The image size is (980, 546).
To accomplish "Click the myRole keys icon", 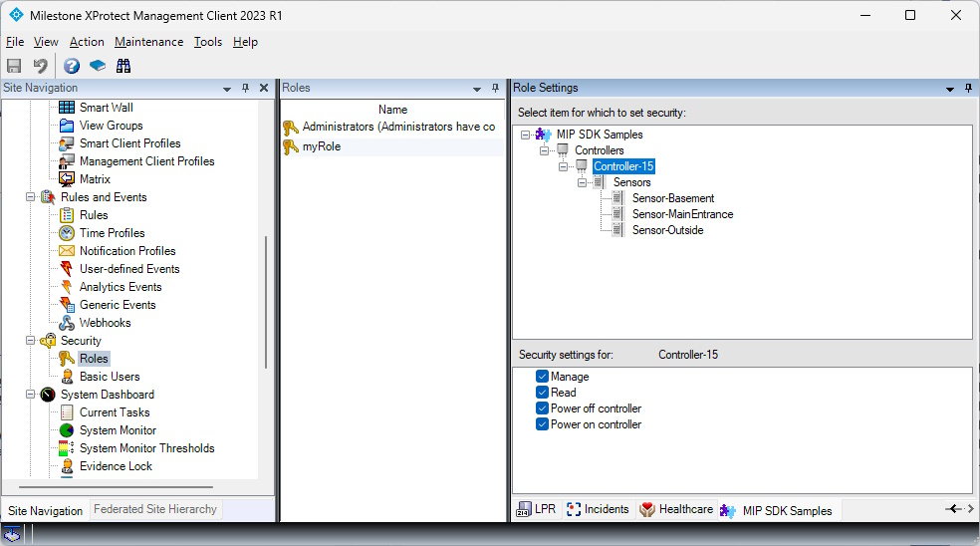I will point(291,147).
